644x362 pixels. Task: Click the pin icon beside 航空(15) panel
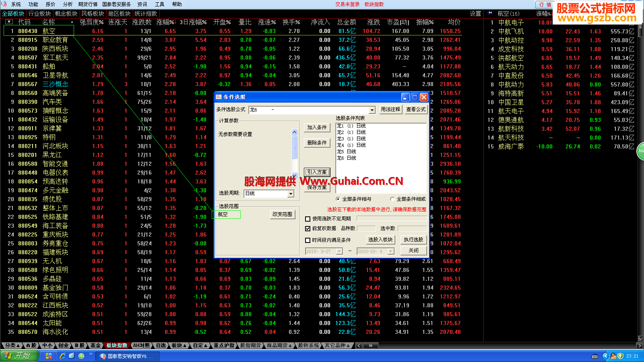pyautogui.click(x=490, y=13)
